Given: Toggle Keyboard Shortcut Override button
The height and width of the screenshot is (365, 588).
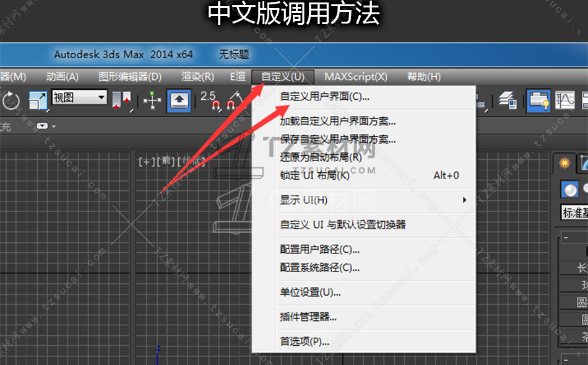Looking at the screenshot, I should (x=179, y=100).
